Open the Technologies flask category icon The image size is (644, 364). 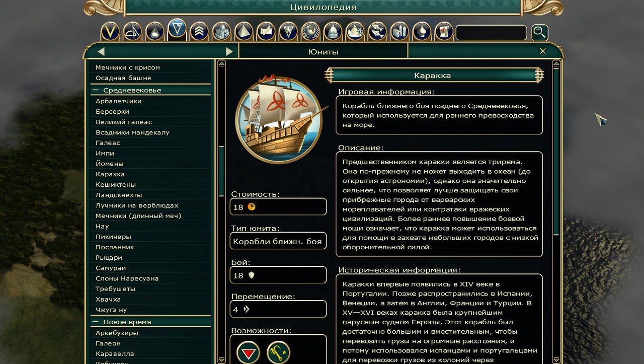point(154,31)
